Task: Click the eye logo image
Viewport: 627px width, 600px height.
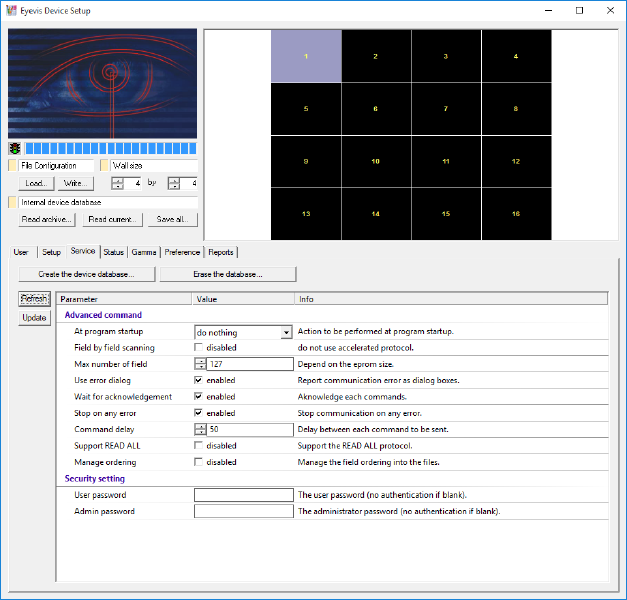Action: [x=102, y=83]
